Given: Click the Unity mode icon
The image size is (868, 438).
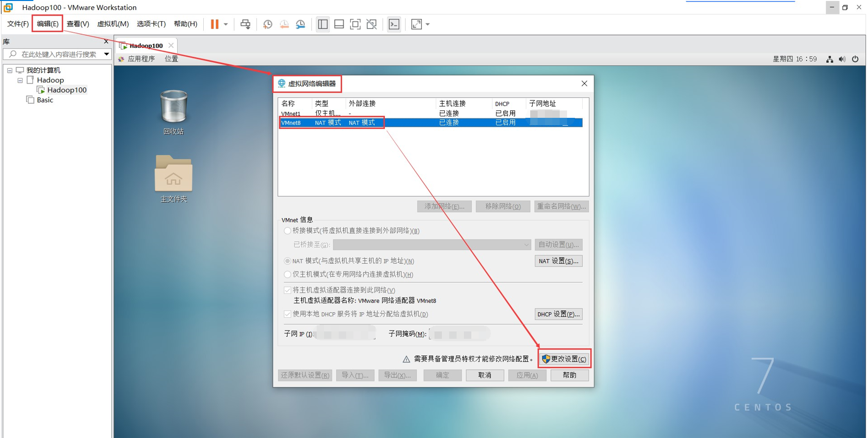Looking at the screenshot, I should pos(372,24).
